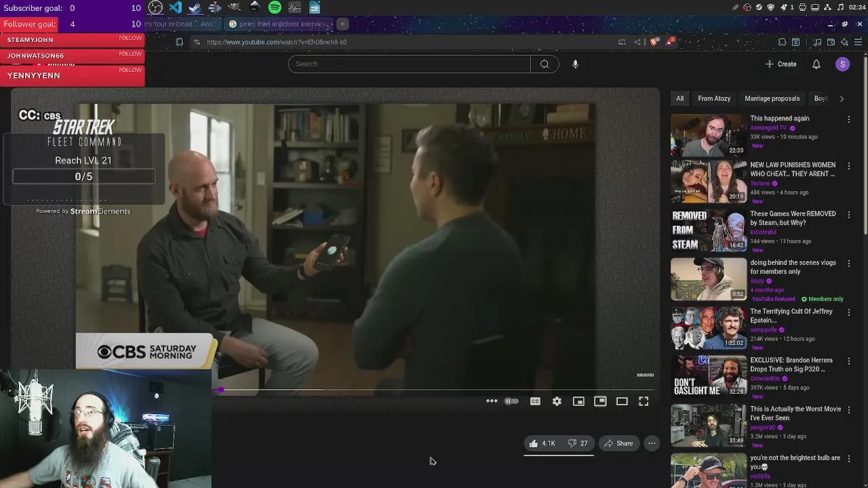Show more filter chips with right arrow
The height and width of the screenshot is (488, 868).
(842, 98)
